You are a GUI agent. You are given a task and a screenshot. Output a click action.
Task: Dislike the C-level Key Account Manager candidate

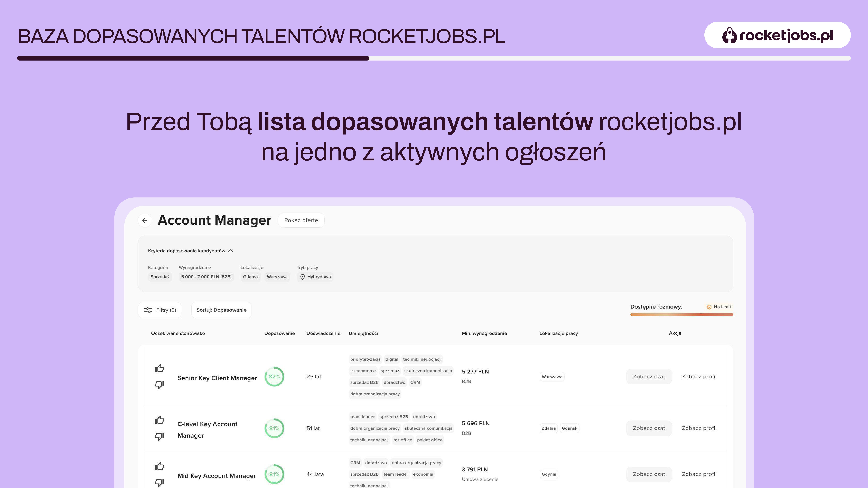pyautogui.click(x=159, y=436)
